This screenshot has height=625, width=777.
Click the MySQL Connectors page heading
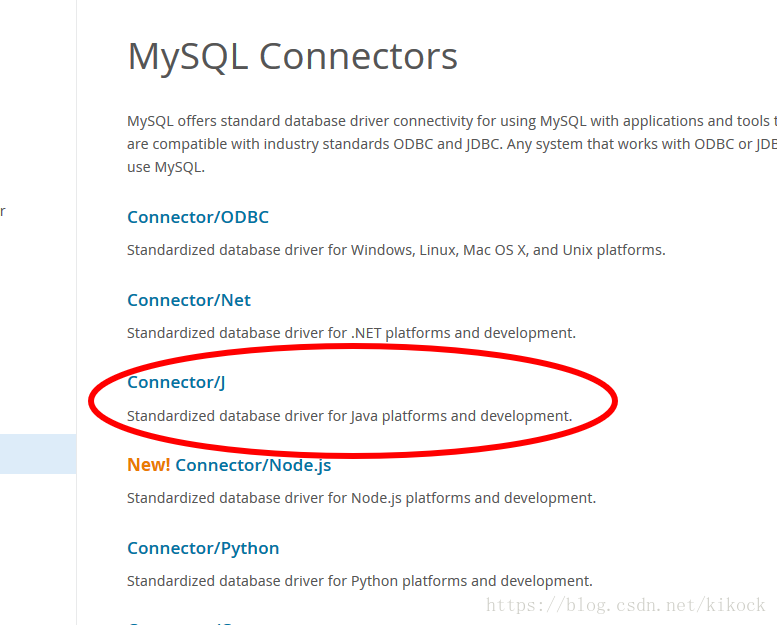(x=292, y=57)
